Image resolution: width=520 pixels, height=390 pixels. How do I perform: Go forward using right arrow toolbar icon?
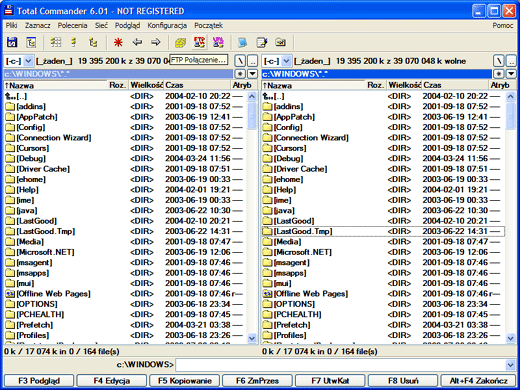click(155, 42)
